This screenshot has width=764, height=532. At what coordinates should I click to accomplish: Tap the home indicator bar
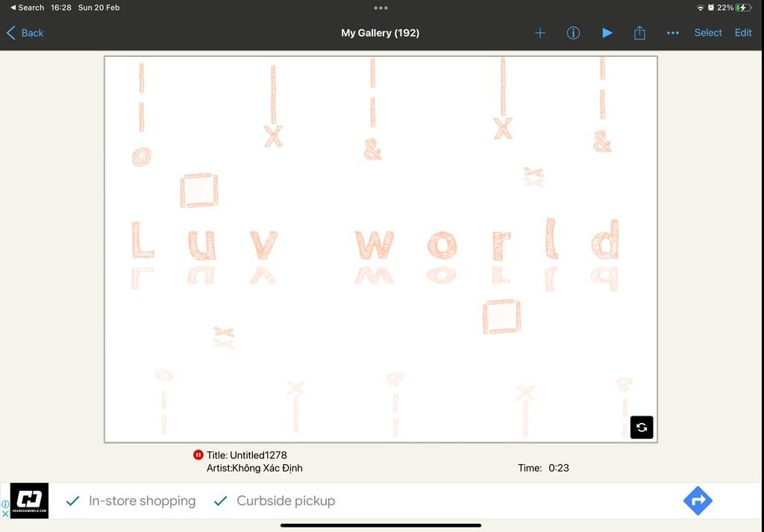pos(381,525)
